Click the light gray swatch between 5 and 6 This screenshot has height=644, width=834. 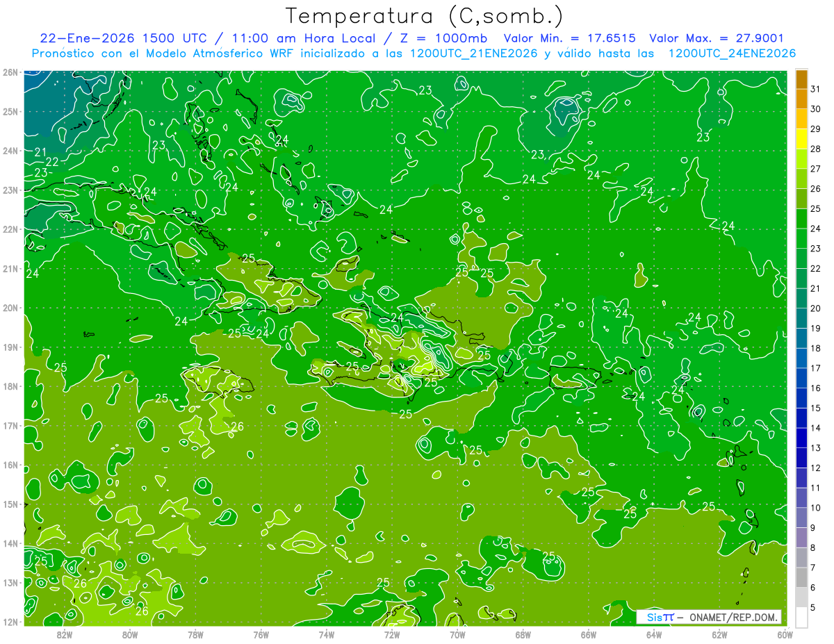[x=801, y=597]
